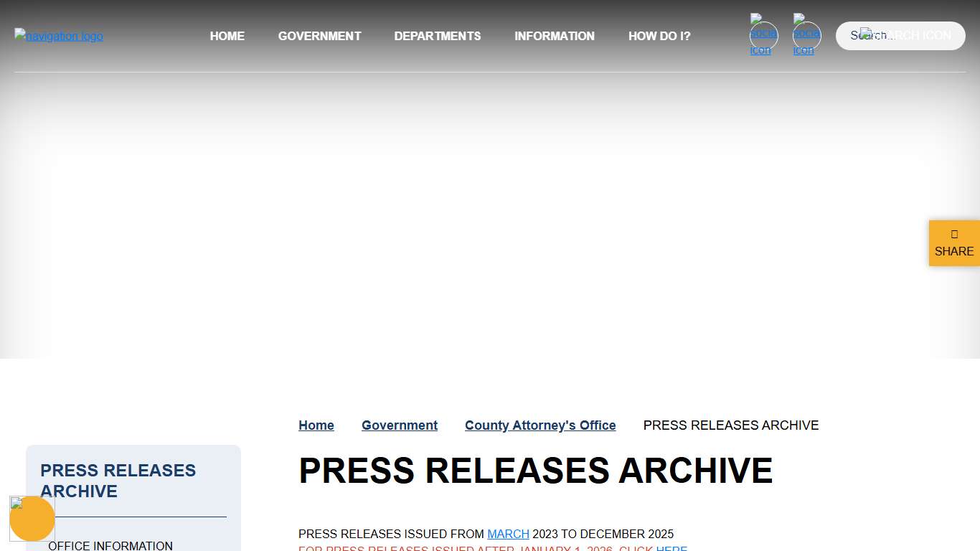Click the orange circular widget icon
980x551 pixels.
pos(32,519)
